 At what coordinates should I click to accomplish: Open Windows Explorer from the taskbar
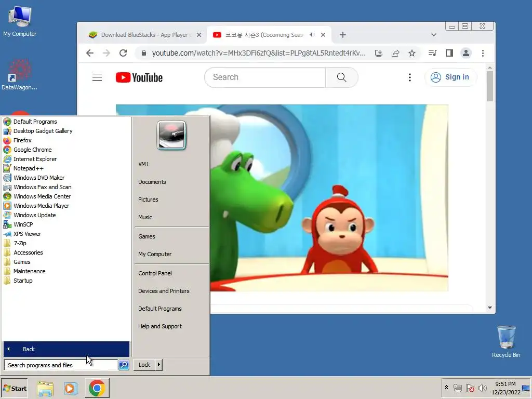(45, 389)
